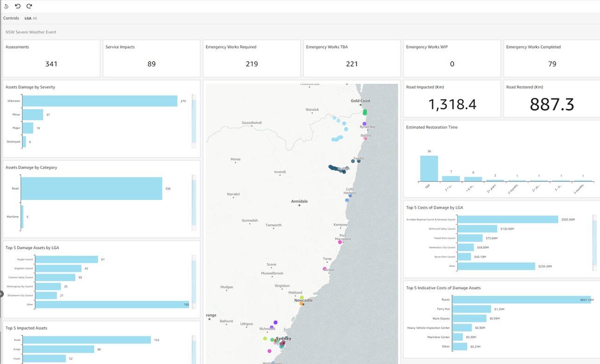The height and width of the screenshot is (364, 600).
Task: Click the scrollbar beside Assets Damage by Severity
Action: point(193,119)
